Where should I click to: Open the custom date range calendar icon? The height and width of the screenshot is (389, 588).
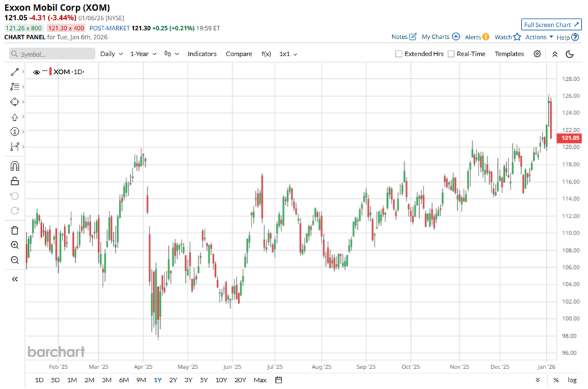coord(278,380)
